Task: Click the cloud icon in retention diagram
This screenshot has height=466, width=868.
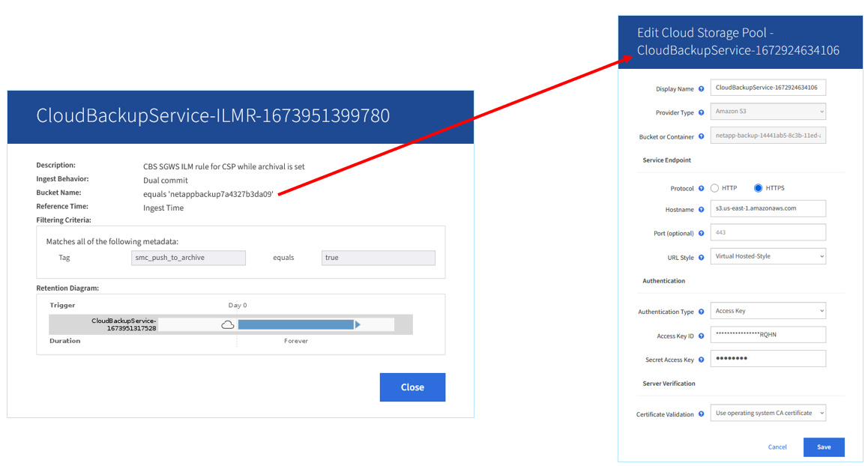Action: 228,325
